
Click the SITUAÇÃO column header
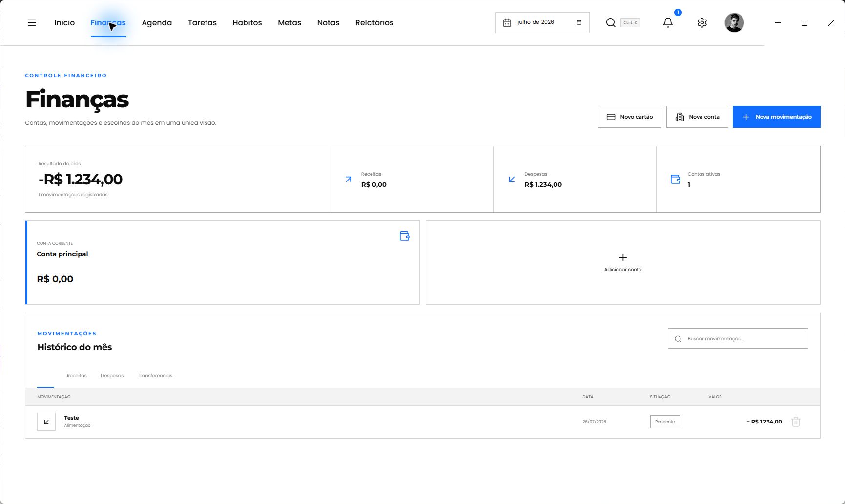(x=660, y=397)
